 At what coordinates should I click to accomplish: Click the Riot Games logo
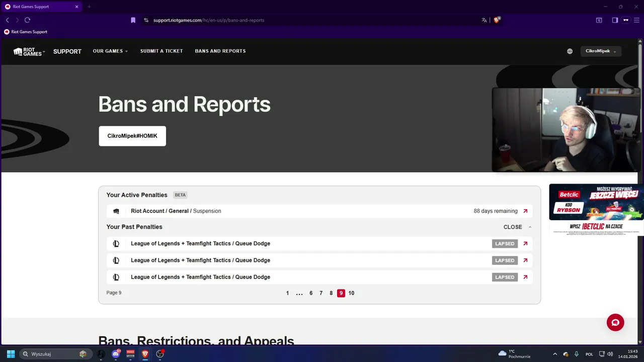(x=28, y=51)
